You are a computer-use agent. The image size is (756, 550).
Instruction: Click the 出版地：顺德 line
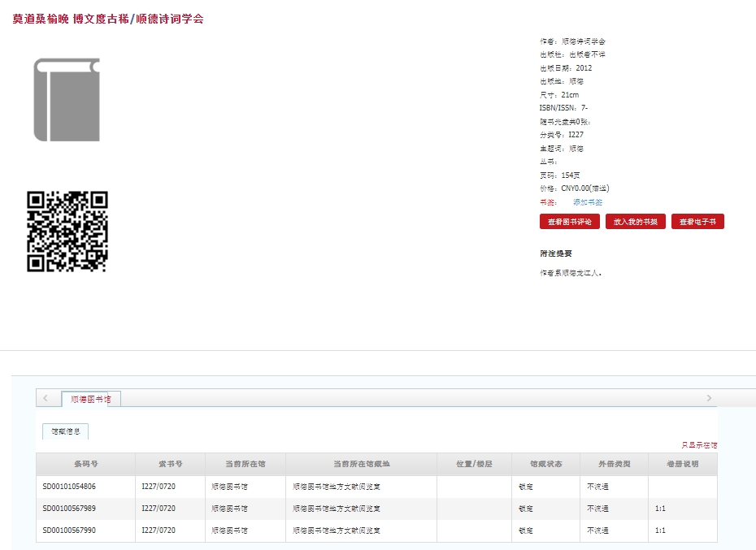562,81
